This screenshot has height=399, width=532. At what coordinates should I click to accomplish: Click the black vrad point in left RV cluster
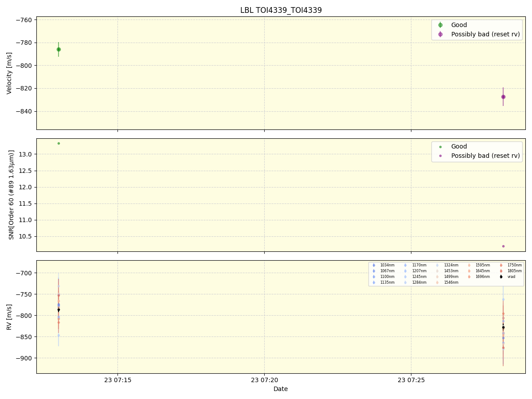click(59, 310)
